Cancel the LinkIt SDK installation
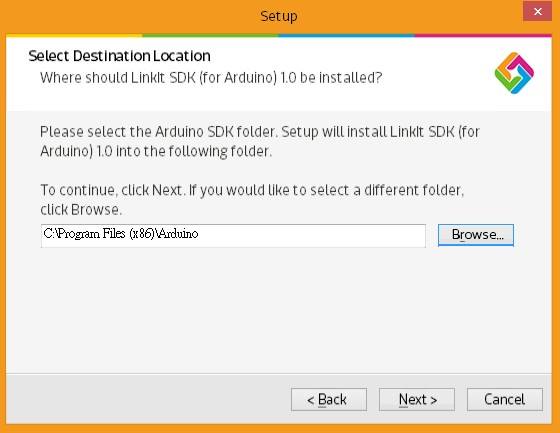The image size is (560, 433). [505, 399]
